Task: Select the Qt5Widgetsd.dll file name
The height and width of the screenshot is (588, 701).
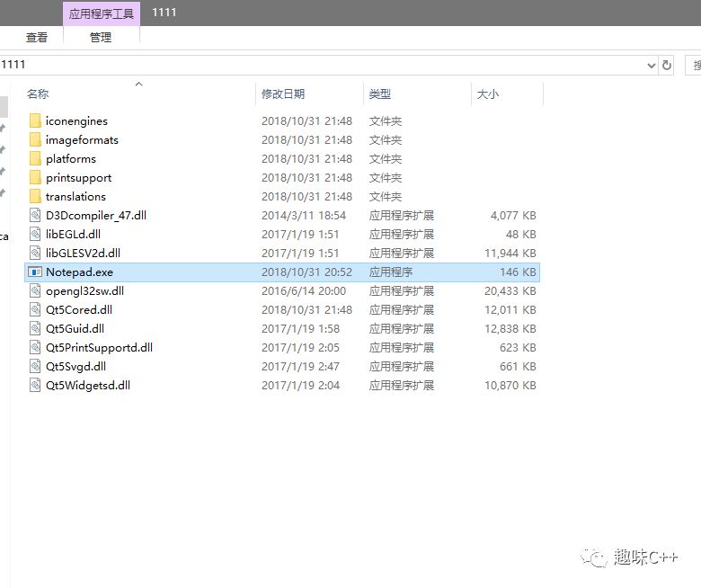Action: (x=88, y=385)
